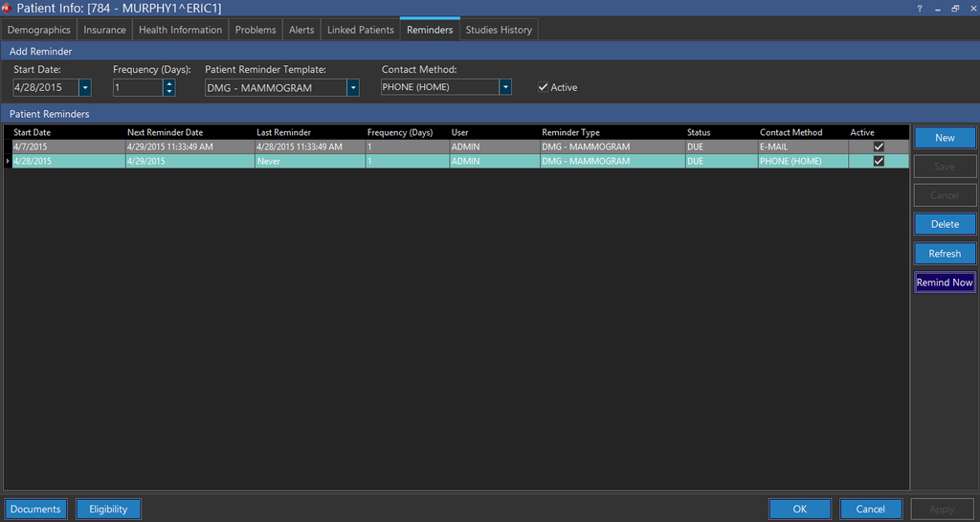Open the Eligibility window
The image size is (980, 522).
[x=108, y=510]
